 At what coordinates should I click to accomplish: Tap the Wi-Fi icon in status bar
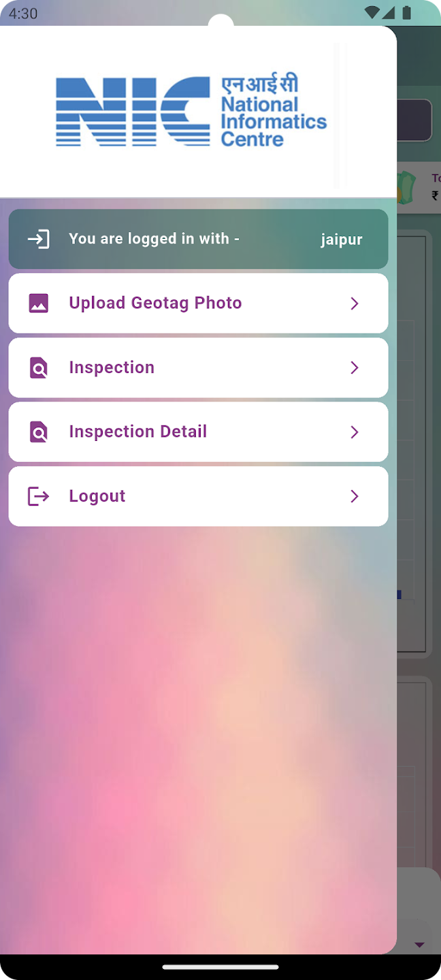(x=372, y=13)
